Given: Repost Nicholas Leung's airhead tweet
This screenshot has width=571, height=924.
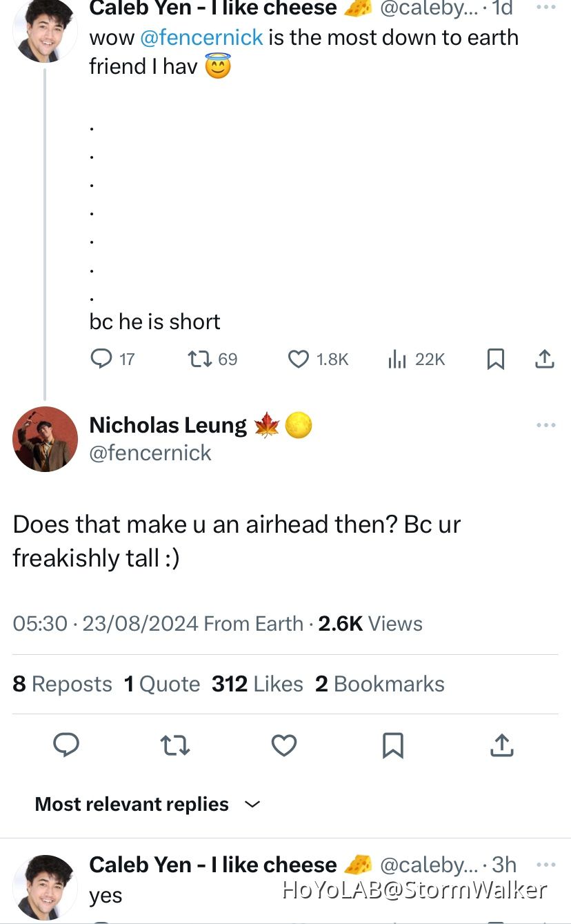Looking at the screenshot, I should tap(174, 745).
